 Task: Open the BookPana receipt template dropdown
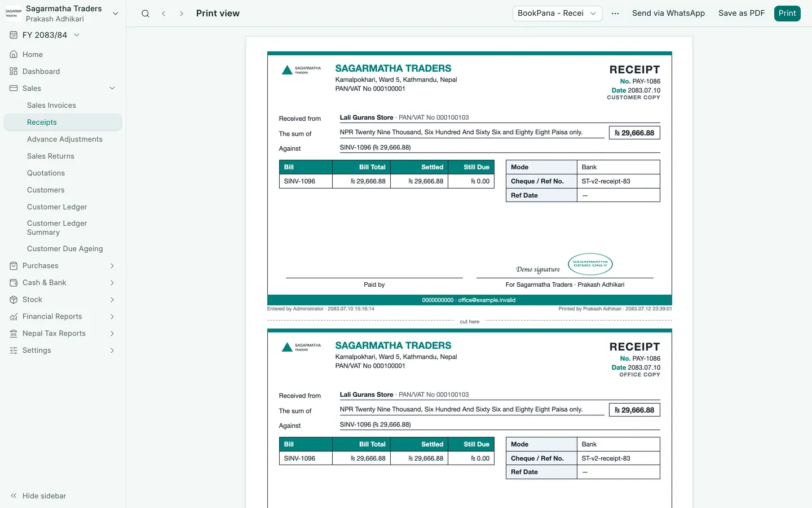click(x=557, y=14)
